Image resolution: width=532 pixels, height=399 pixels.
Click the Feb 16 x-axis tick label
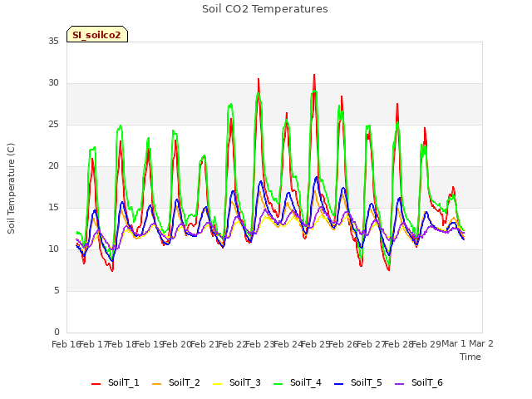pyautogui.click(x=66, y=344)
